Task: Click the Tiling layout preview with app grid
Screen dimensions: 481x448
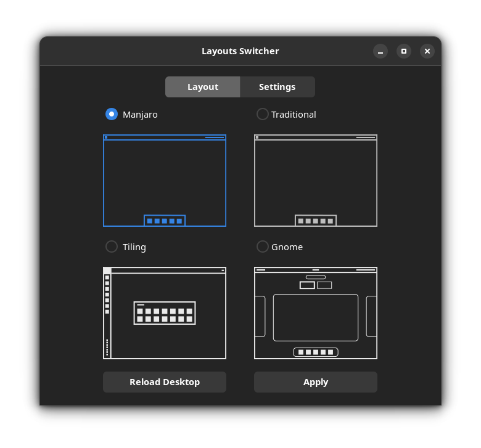Action: coord(165,313)
